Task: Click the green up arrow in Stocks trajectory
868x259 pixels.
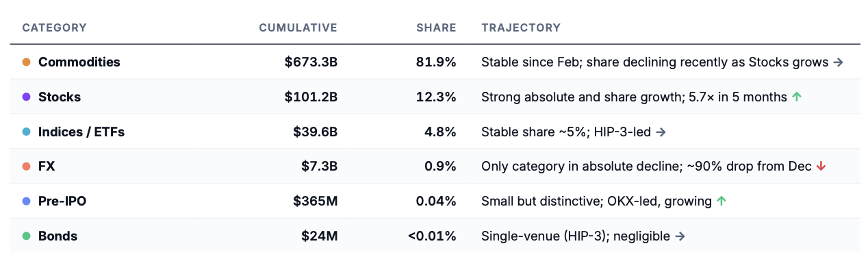Action: click(796, 97)
